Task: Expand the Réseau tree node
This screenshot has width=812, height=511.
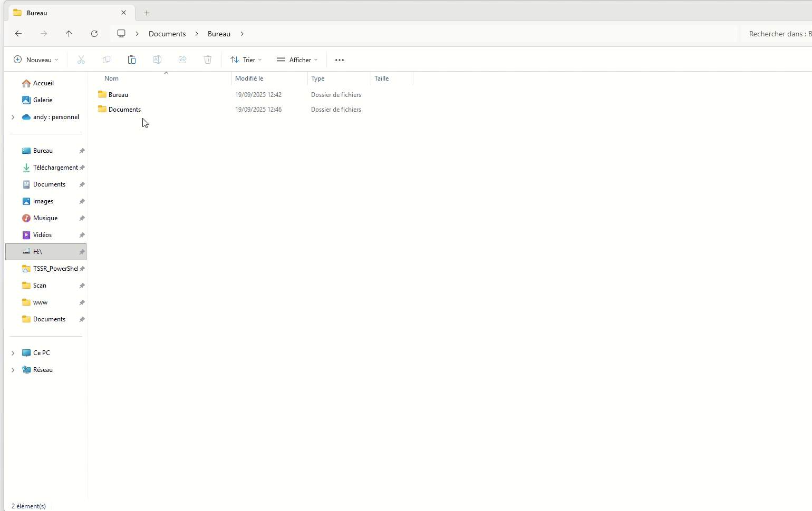Action: pos(13,370)
